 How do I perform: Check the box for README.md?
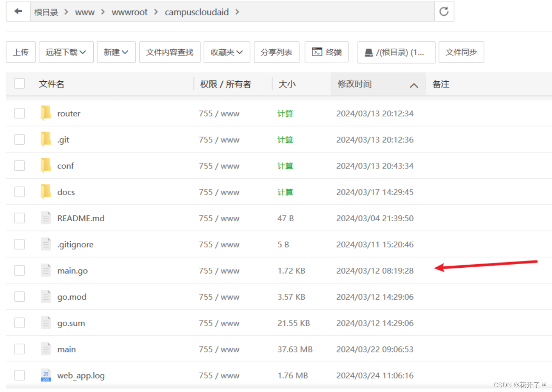click(x=20, y=218)
